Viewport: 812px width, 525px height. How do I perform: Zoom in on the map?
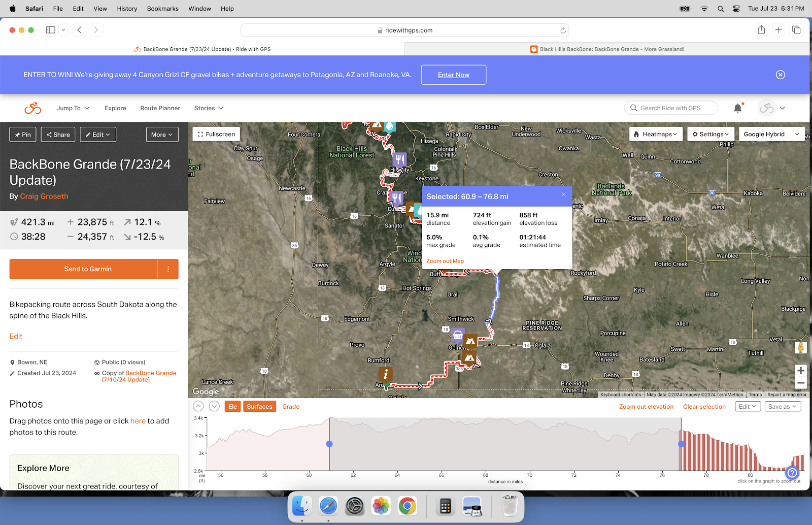point(801,371)
